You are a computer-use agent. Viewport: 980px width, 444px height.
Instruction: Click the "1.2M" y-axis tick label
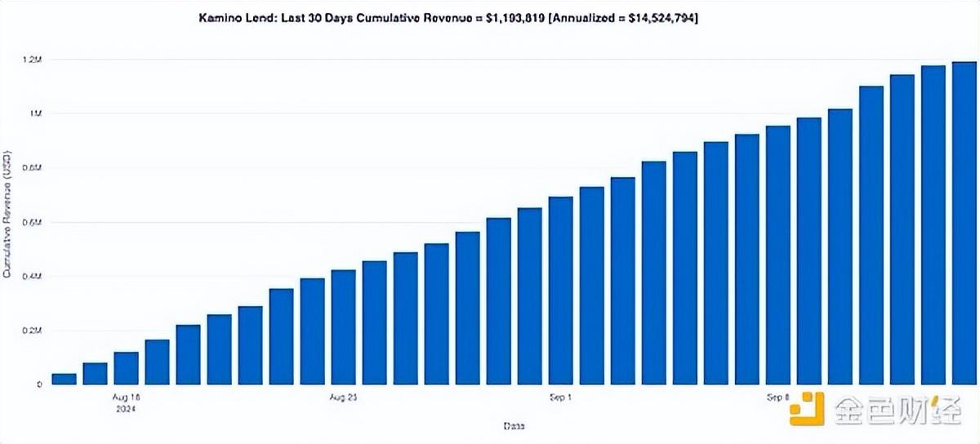pos(33,60)
